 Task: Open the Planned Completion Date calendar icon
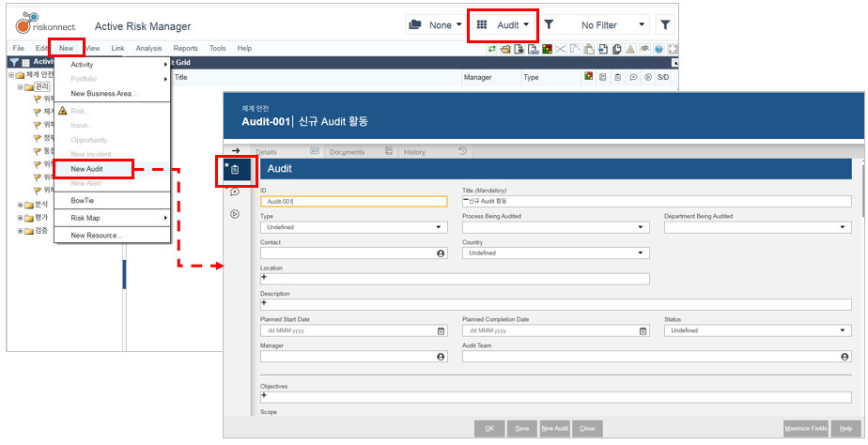[x=643, y=331]
